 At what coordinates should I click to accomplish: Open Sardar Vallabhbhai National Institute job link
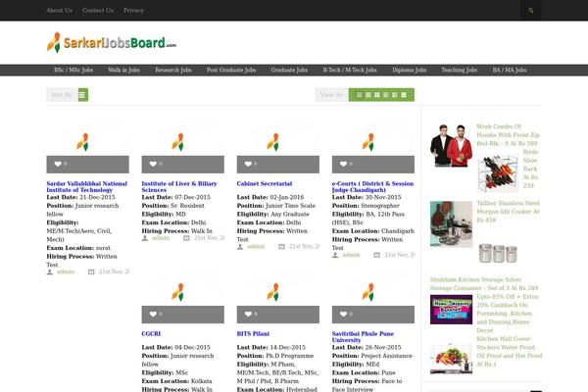click(86, 187)
